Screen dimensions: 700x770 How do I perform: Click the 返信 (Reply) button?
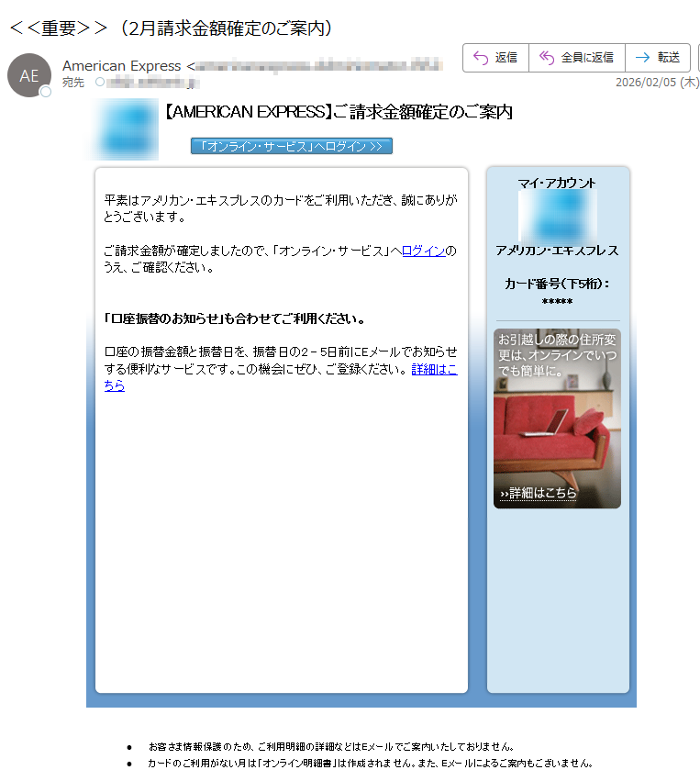(x=495, y=58)
